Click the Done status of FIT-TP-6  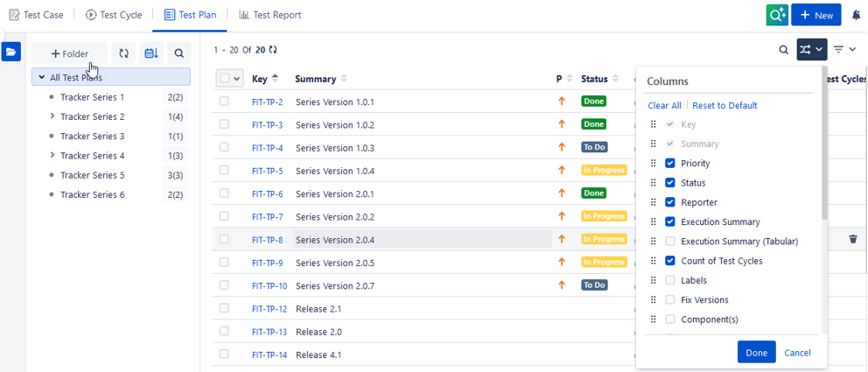coord(593,193)
